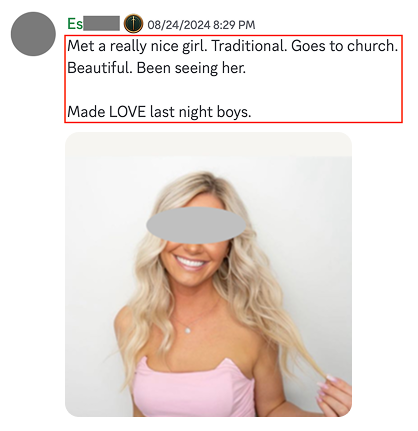This screenshot has height=431, width=418.
Task: Click the pink top in the attached photo
Action: click(x=193, y=388)
